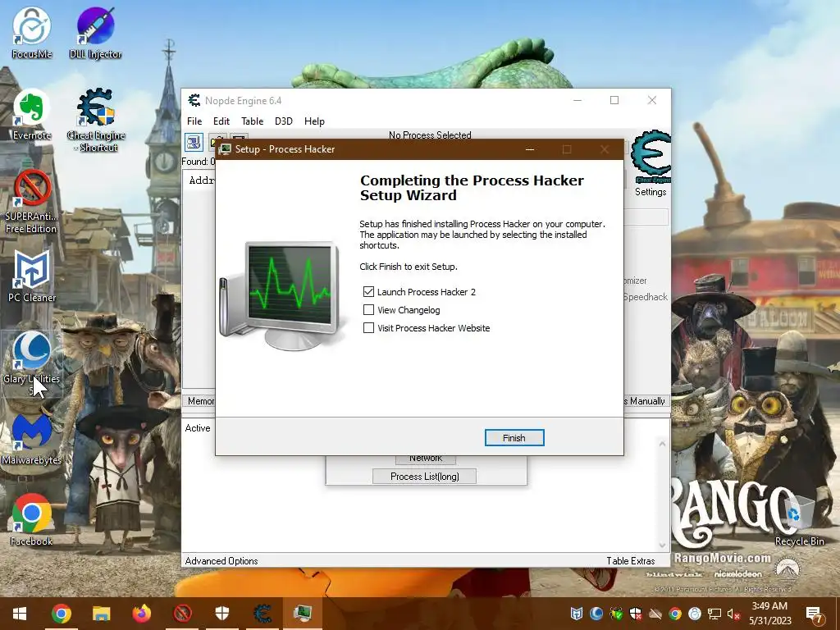Viewport: 840px width, 630px height.
Task: Open the network status tray icon
Action: tap(714, 614)
